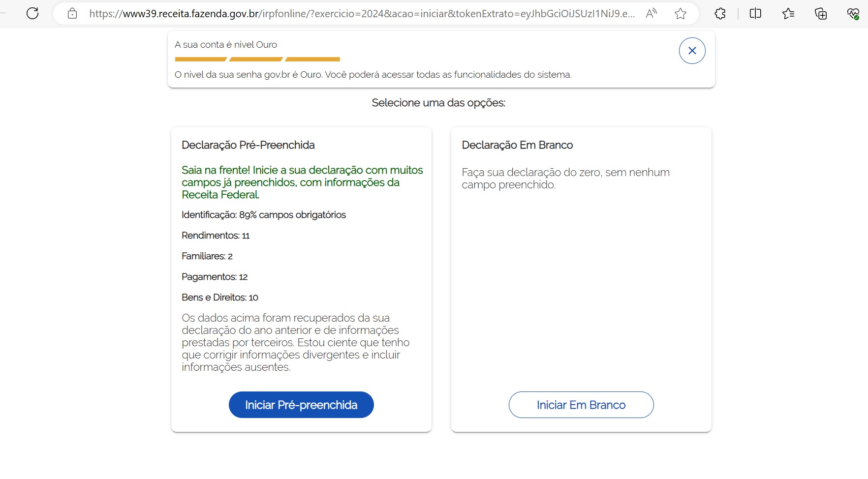The height and width of the screenshot is (479, 868).
Task: Click the Read aloud icon
Action: coord(651,14)
